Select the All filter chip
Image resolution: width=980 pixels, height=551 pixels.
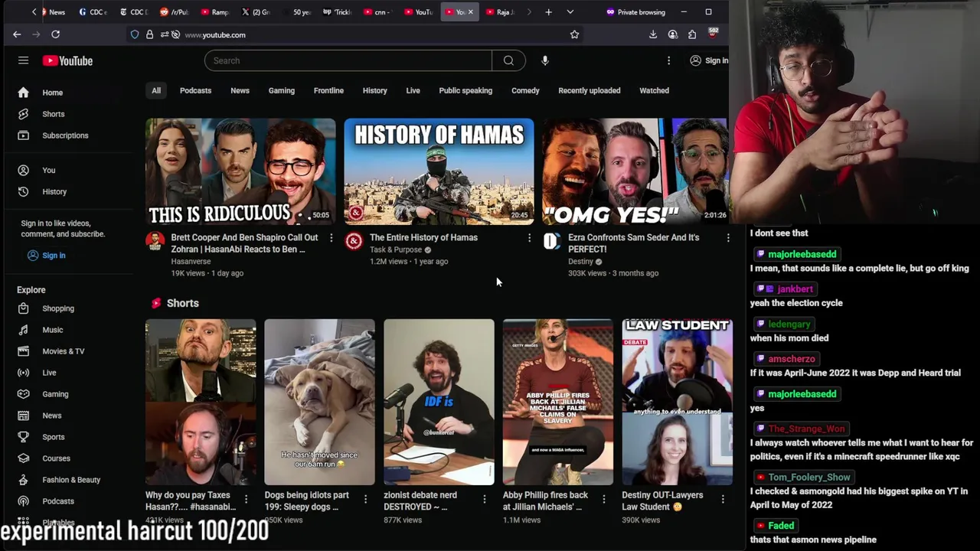tap(156, 90)
